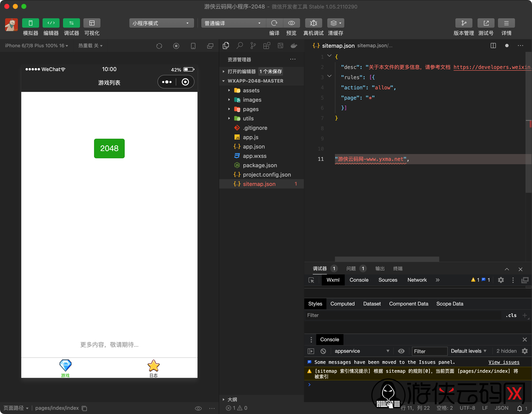Click the console Filter input field
This screenshot has height=414, width=532.
click(429, 351)
